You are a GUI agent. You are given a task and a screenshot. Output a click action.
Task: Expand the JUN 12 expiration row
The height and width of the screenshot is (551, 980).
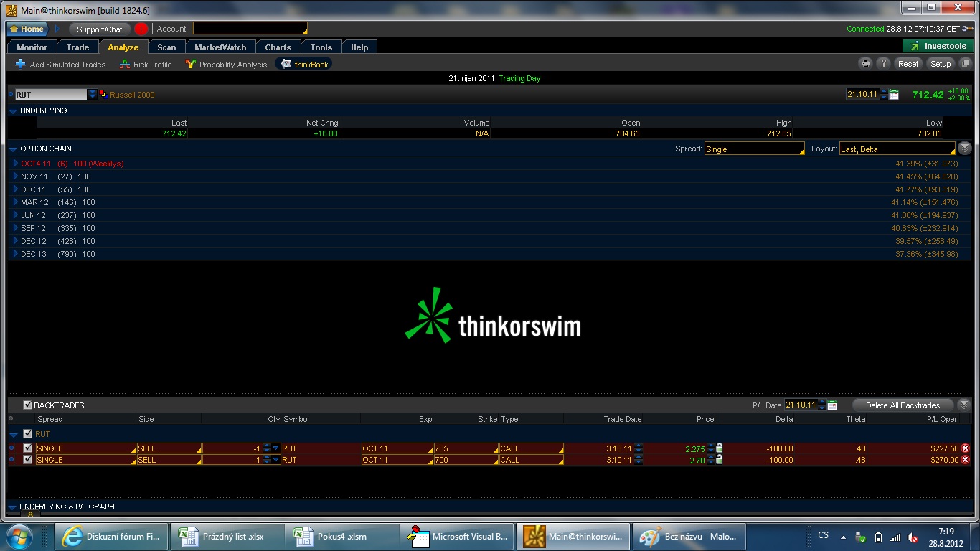(x=16, y=215)
